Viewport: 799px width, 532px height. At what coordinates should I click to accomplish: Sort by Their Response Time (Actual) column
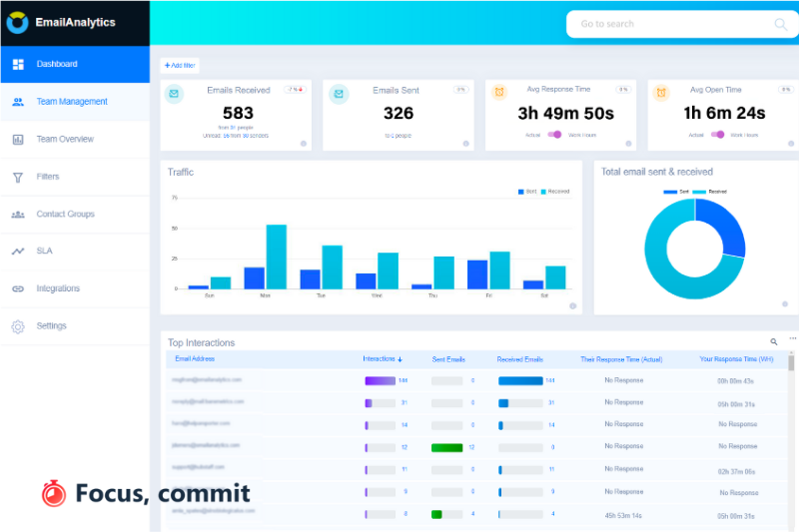(x=621, y=359)
